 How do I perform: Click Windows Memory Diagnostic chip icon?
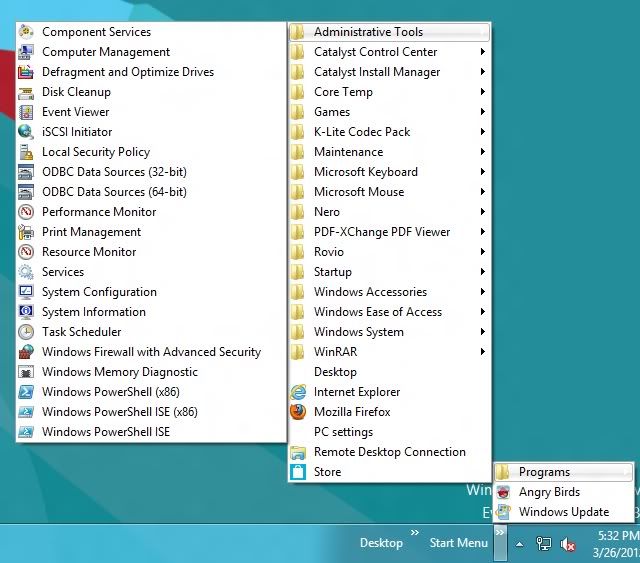[x=26, y=372]
